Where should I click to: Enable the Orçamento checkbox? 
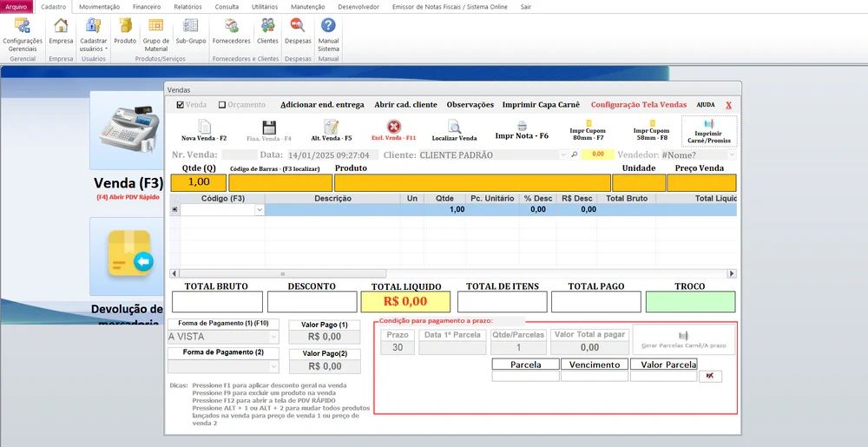222,105
